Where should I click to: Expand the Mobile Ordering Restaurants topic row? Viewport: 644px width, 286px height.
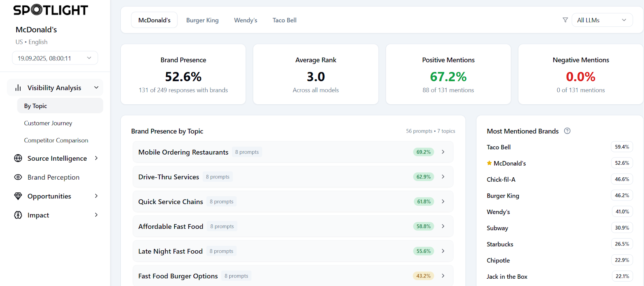(x=293, y=152)
